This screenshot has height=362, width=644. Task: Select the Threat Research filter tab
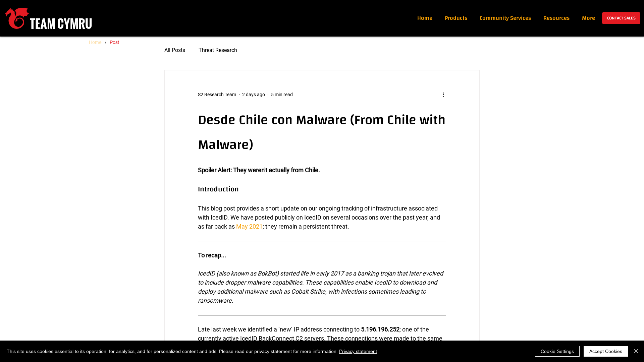(x=218, y=50)
